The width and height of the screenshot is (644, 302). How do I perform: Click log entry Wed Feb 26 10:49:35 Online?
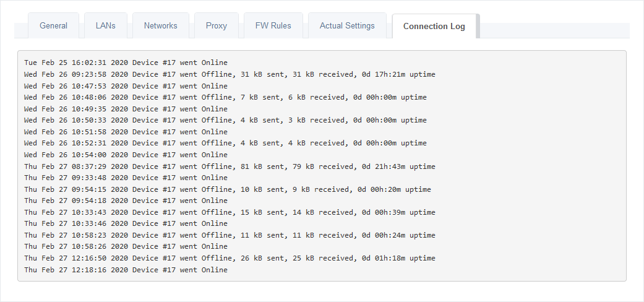[x=126, y=109]
